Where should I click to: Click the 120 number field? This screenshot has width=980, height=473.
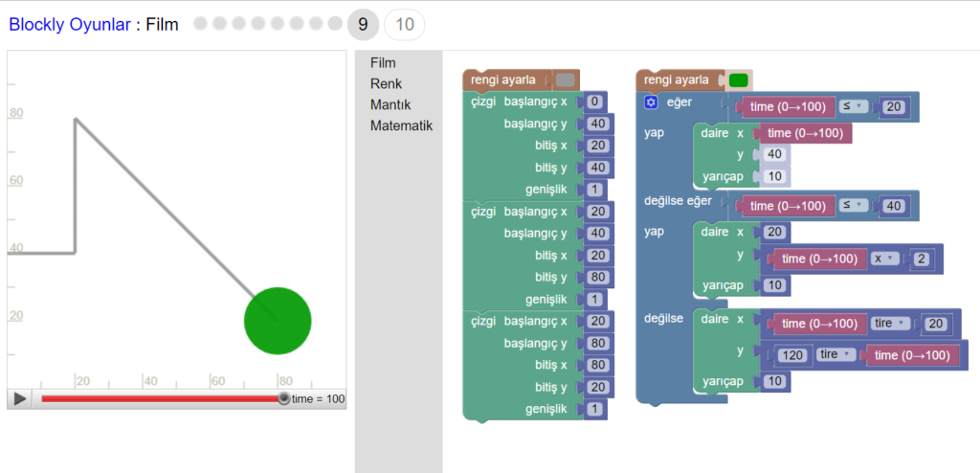(x=792, y=355)
